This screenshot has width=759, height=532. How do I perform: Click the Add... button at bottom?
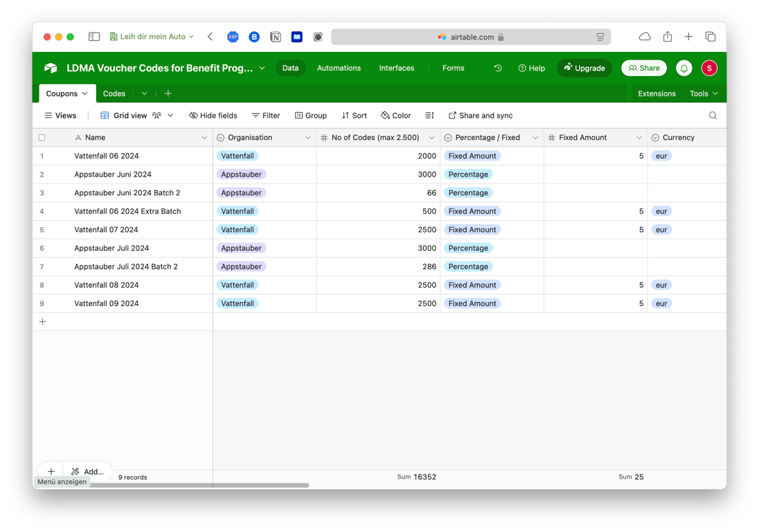88,472
